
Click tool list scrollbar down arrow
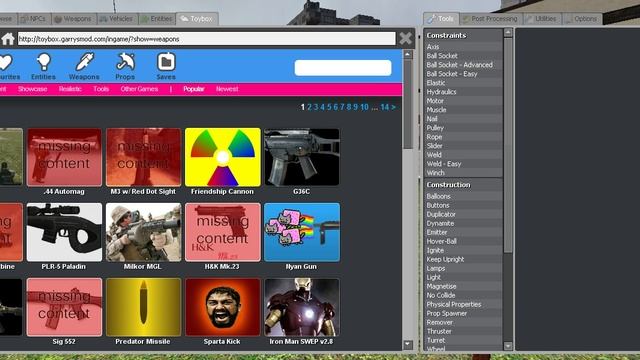tap(508, 346)
